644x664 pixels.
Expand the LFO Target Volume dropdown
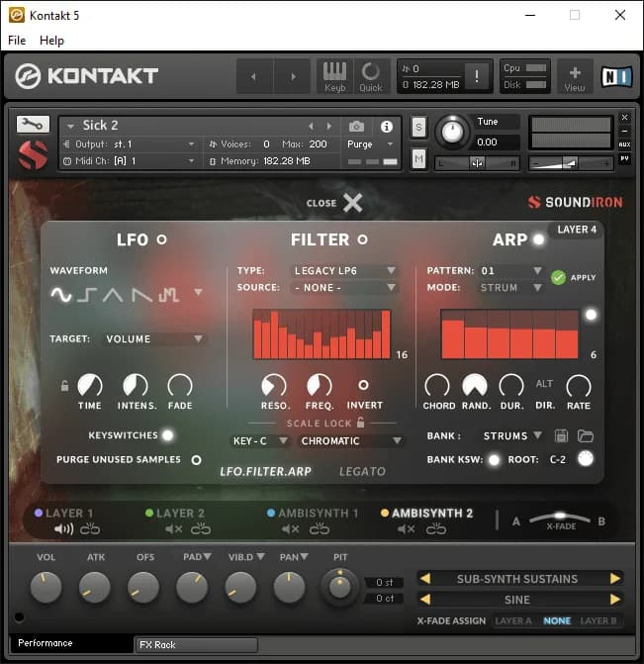pos(154,338)
